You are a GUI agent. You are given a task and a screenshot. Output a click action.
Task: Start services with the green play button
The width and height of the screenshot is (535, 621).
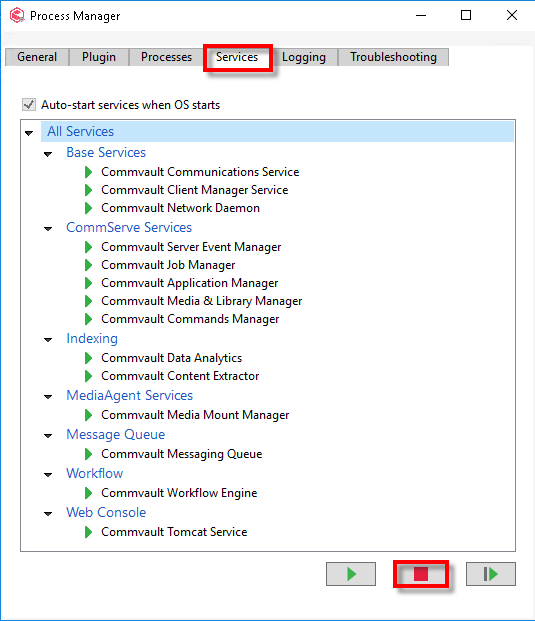coord(351,574)
